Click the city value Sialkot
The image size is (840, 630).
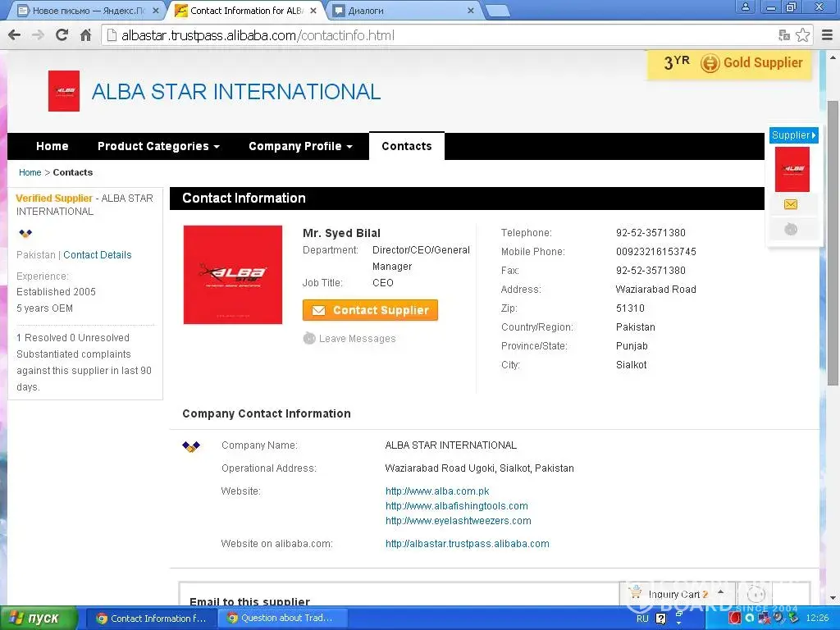pyautogui.click(x=631, y=365)
